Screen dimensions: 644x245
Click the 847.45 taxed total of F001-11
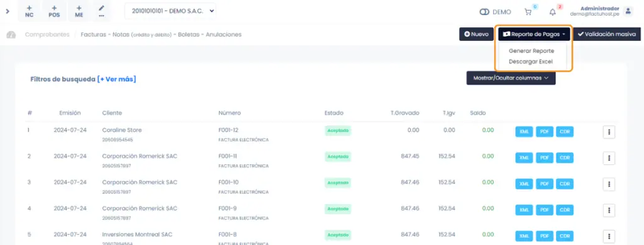tap(410, 156)
